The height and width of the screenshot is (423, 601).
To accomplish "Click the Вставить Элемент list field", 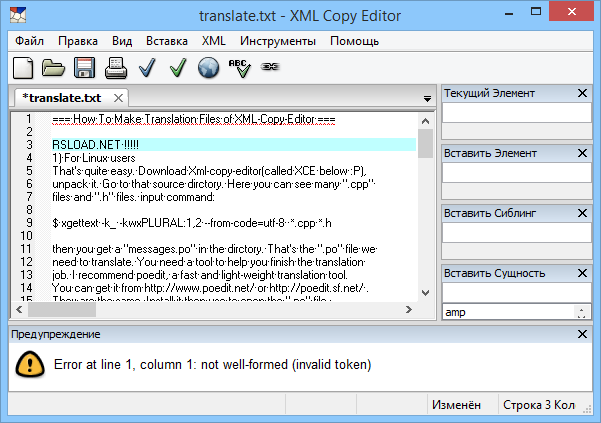I will [517, 173].
